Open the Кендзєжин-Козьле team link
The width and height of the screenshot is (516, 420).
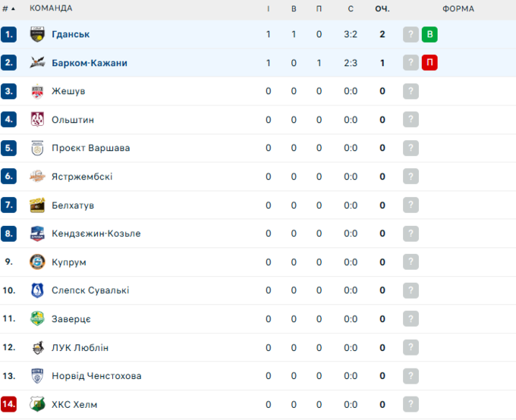click(96, 234)
